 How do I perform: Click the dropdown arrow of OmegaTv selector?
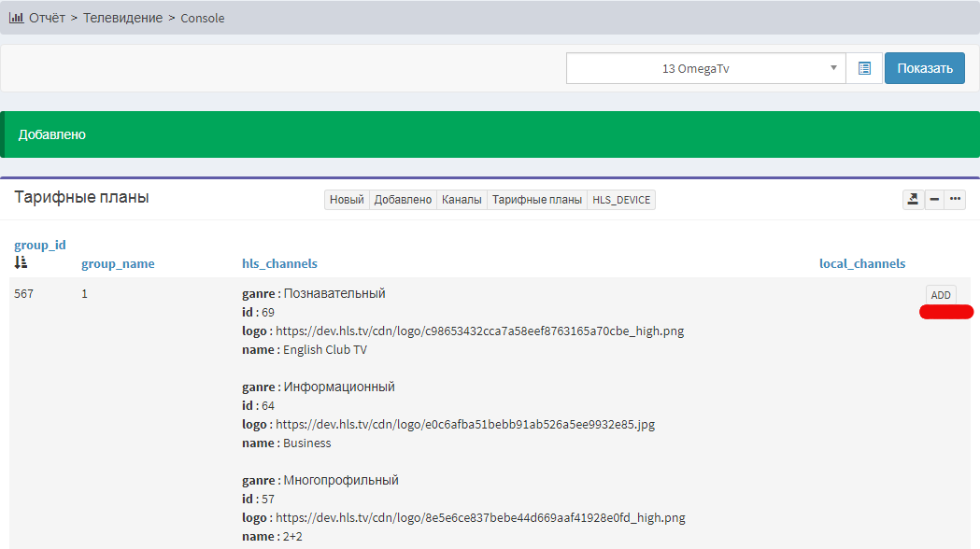coord(833,68)
